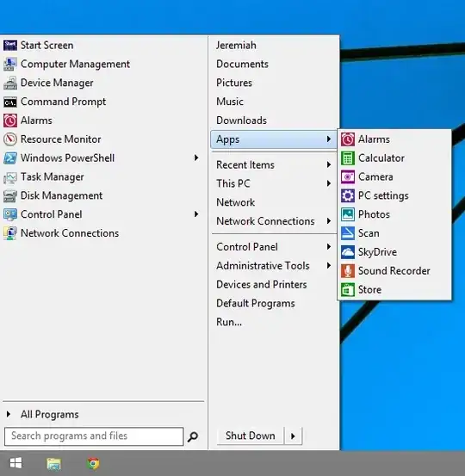Screen dimensions: 465x476
Task: Expand the left column Control Panel arrow
Action: [x=196, y=214]
